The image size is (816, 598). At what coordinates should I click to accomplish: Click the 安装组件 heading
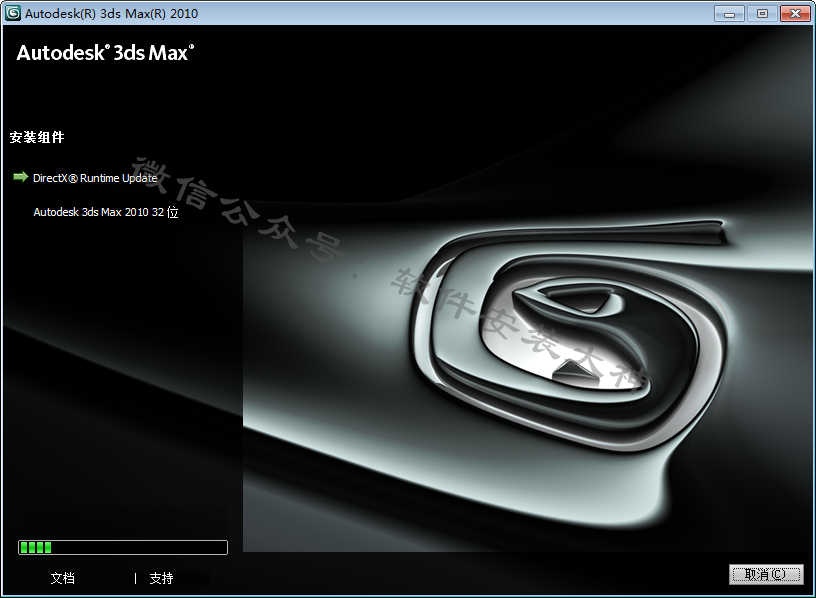click(37, 137)
